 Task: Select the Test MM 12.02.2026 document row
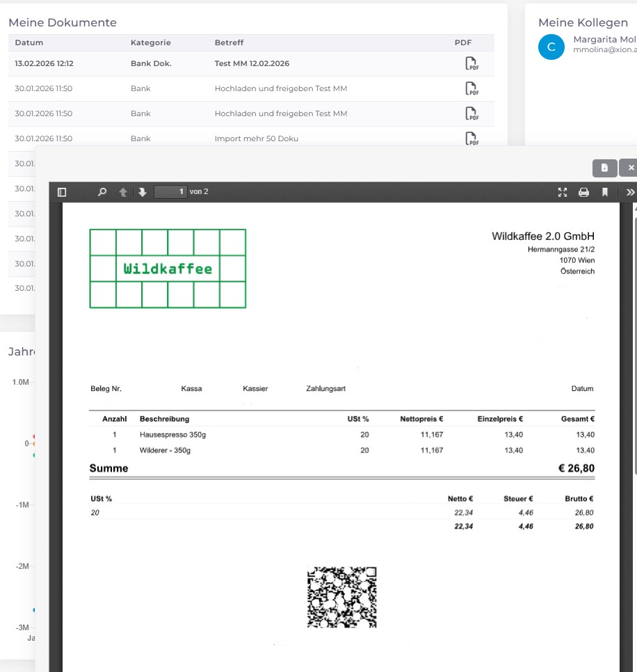coord(252,63)
